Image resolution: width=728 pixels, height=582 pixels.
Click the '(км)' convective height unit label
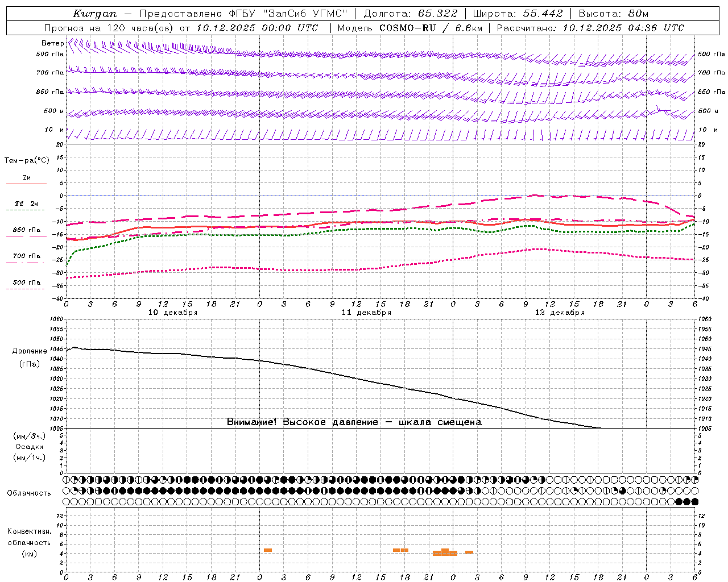coord(30,554)
